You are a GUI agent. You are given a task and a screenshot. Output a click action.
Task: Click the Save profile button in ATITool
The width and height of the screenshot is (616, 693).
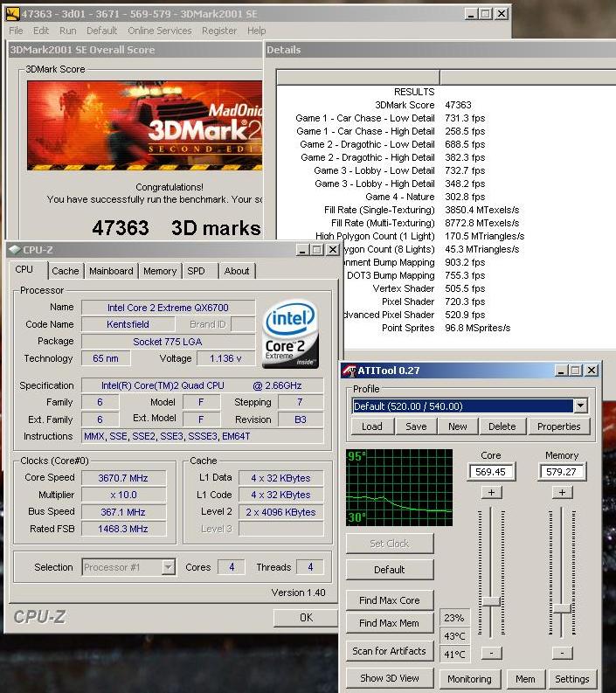[416, 426]
